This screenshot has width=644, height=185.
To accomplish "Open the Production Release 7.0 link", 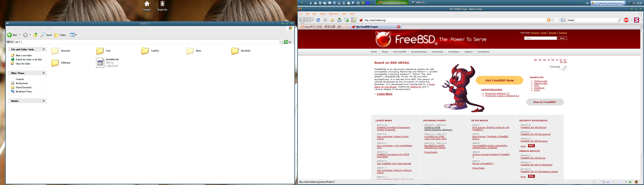I will pyautogui.click(x=497, y=93).
